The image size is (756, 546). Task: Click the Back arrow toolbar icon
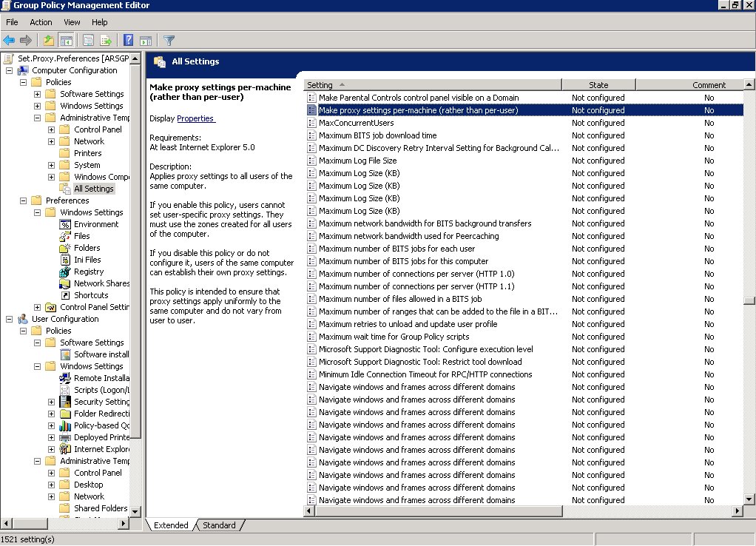point(9,41)
